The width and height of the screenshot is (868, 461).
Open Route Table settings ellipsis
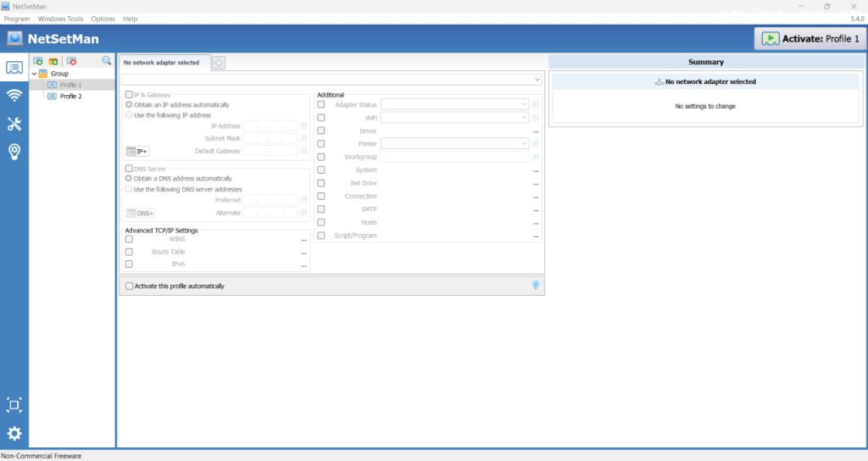tap(304, 253)
